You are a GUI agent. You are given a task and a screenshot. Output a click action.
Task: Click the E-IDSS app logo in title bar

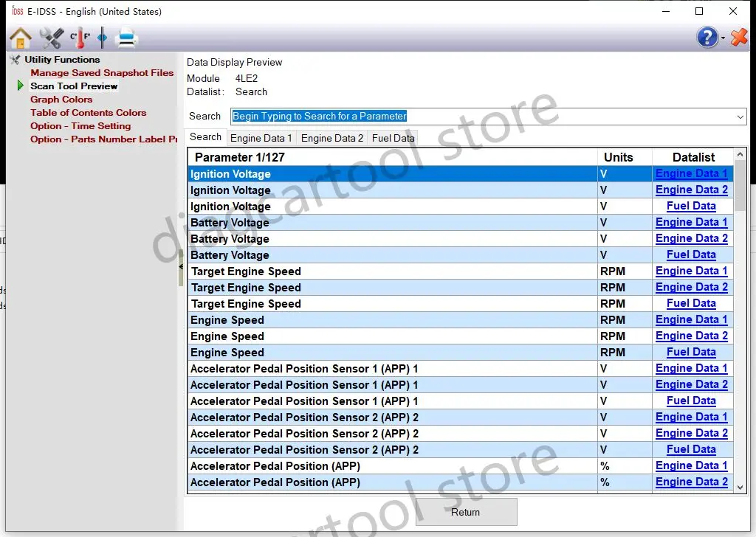18,10
